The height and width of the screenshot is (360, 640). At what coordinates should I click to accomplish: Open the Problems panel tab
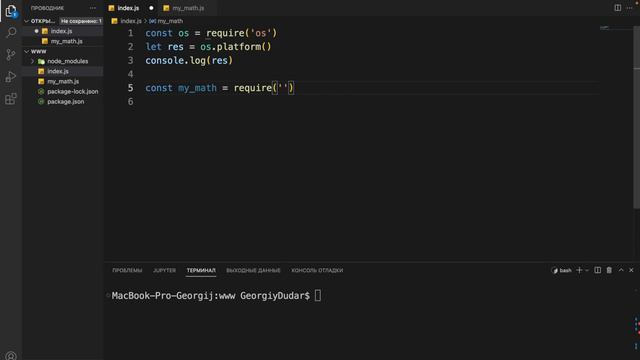click(x=127, y=270)
